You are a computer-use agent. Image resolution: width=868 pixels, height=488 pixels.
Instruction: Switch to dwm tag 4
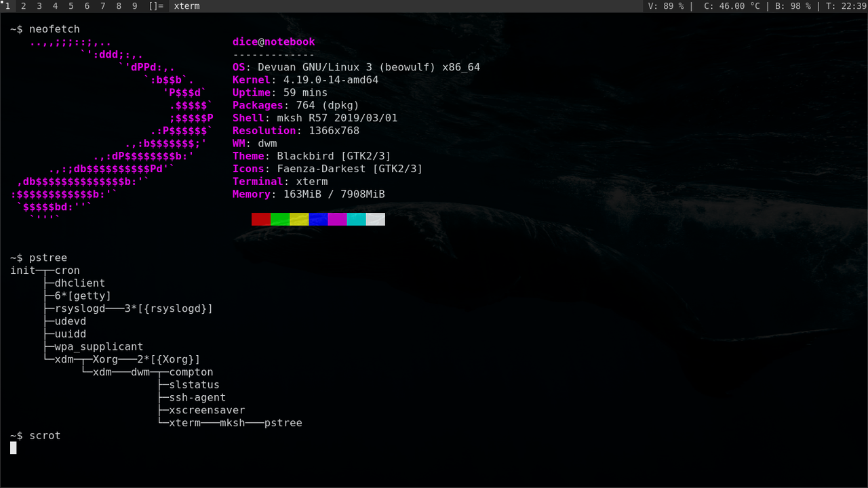click(x=55, y=6)
